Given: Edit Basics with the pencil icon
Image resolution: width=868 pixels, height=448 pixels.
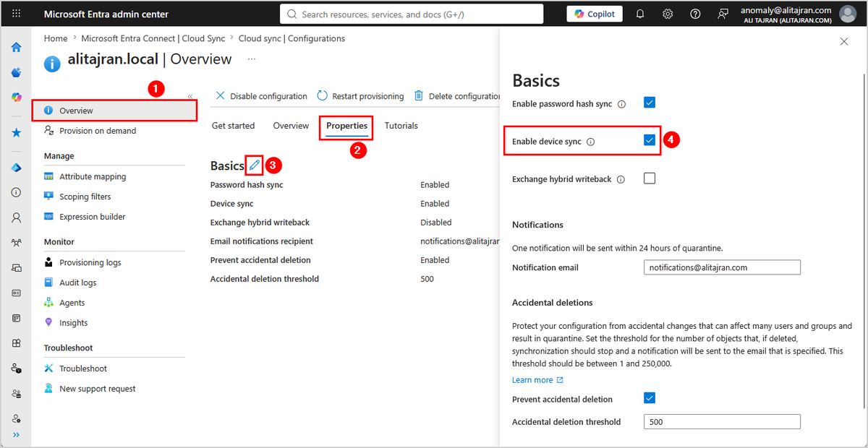Looking at the screenshot, I should click(254, 165).
